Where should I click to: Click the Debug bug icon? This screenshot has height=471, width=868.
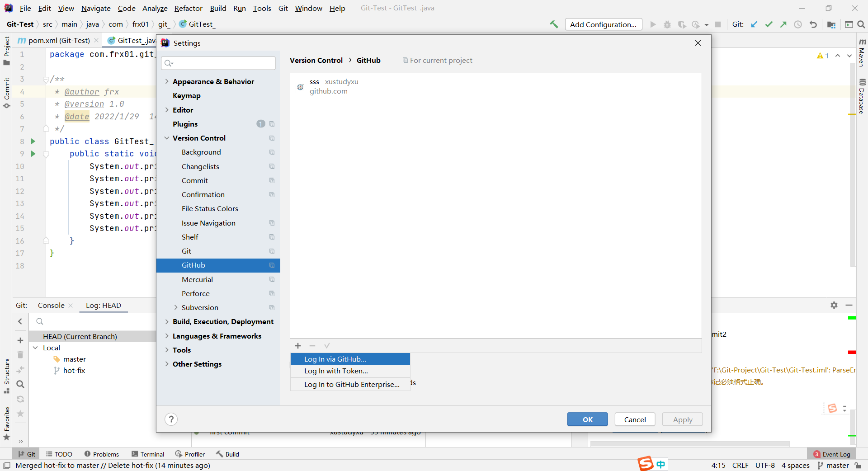pos(667,24)
